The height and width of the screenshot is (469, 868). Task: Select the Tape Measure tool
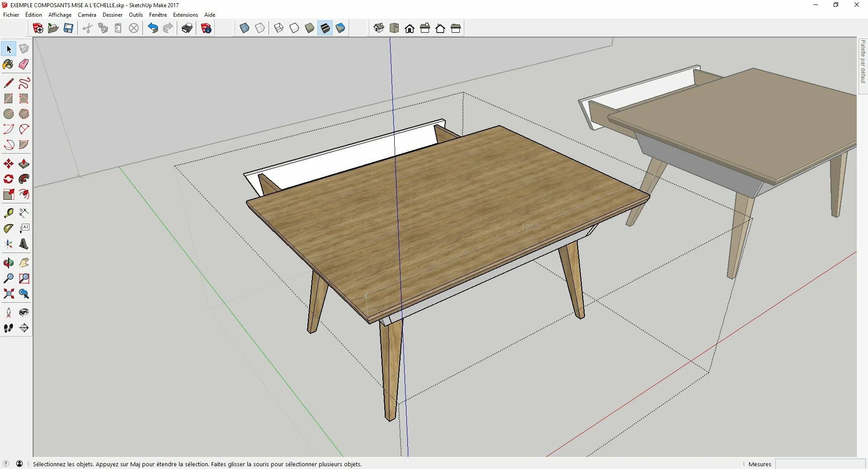[x=9, y=213]
